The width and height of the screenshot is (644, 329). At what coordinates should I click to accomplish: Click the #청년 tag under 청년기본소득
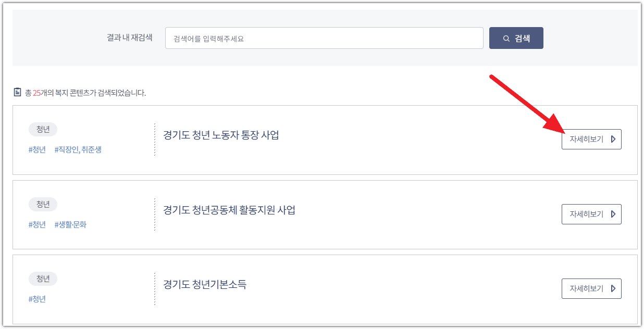[37, 299]
